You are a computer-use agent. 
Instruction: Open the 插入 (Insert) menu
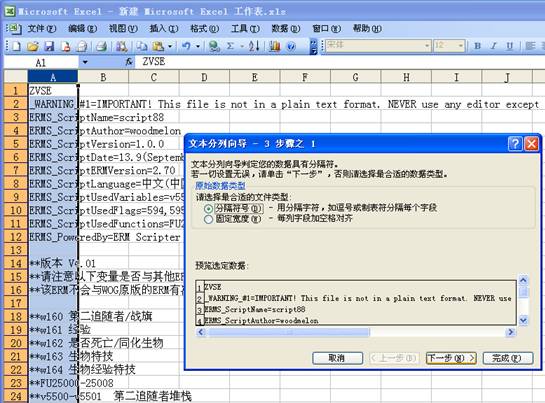coord(164,29)
